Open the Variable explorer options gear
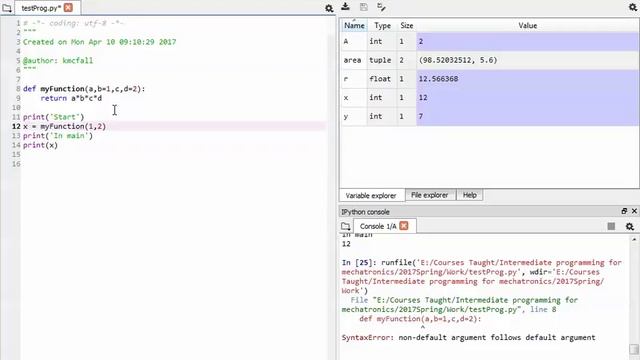This screenshot has height=360, width=640. (x=633, y=7)
